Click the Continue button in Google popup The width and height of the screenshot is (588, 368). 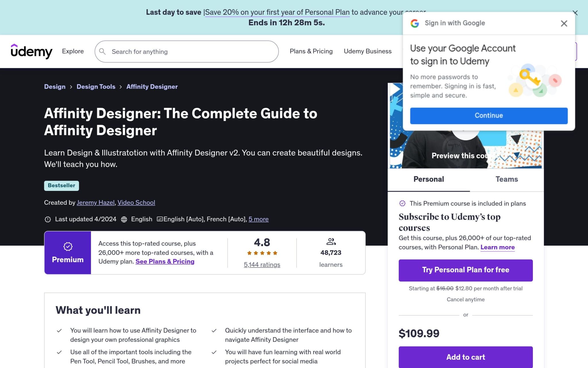coord(489,116)
